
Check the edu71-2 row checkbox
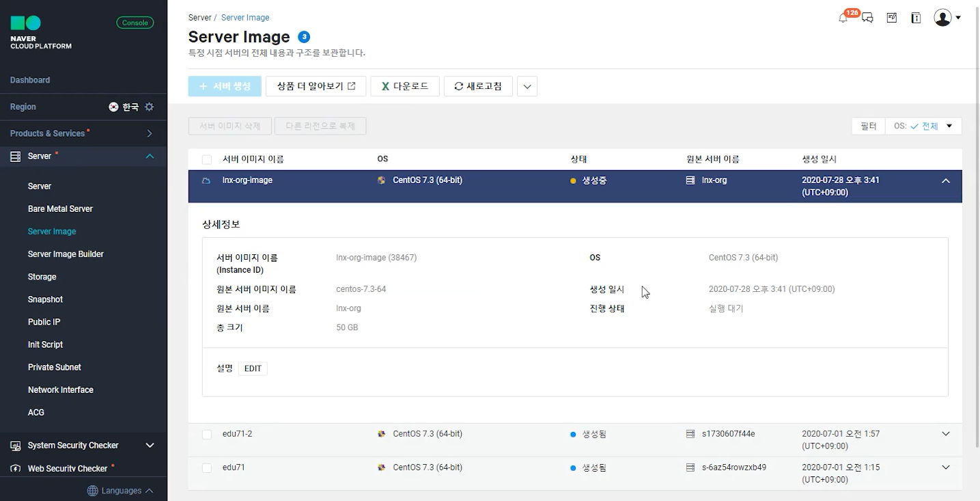pyautogui.click(x=207, y=435)
